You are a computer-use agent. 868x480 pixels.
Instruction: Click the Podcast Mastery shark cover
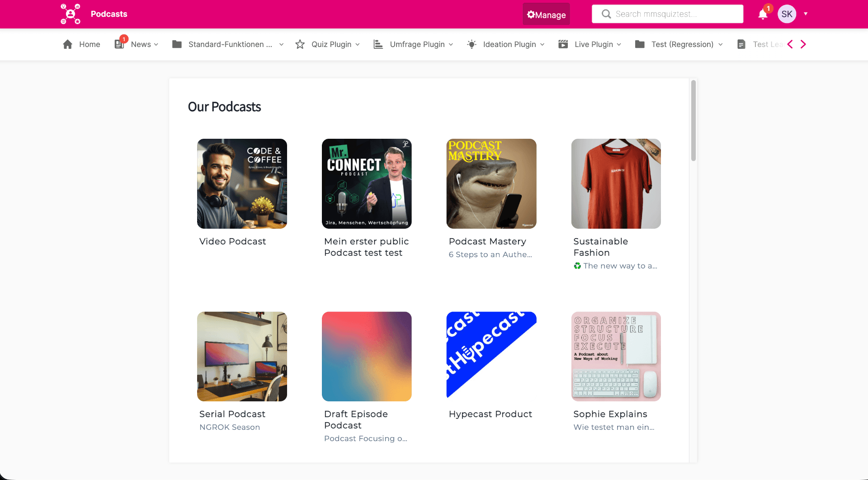pyautogui.click(x=491, y=184)
